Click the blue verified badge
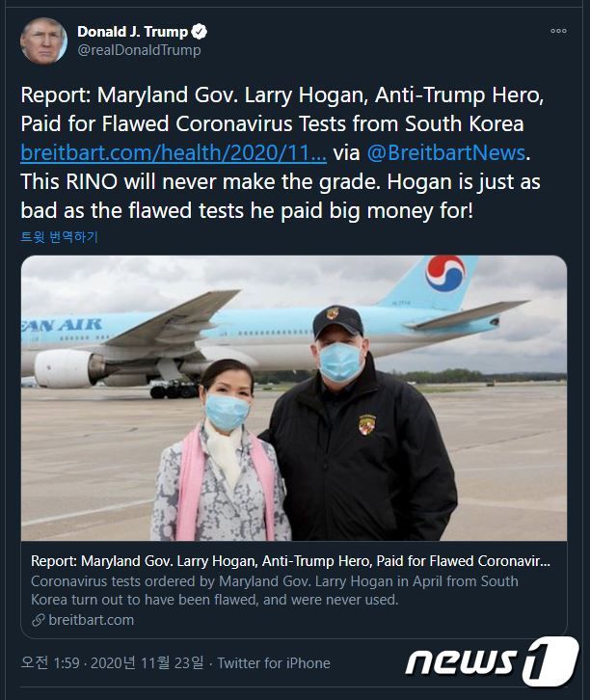 pos(197,32)
